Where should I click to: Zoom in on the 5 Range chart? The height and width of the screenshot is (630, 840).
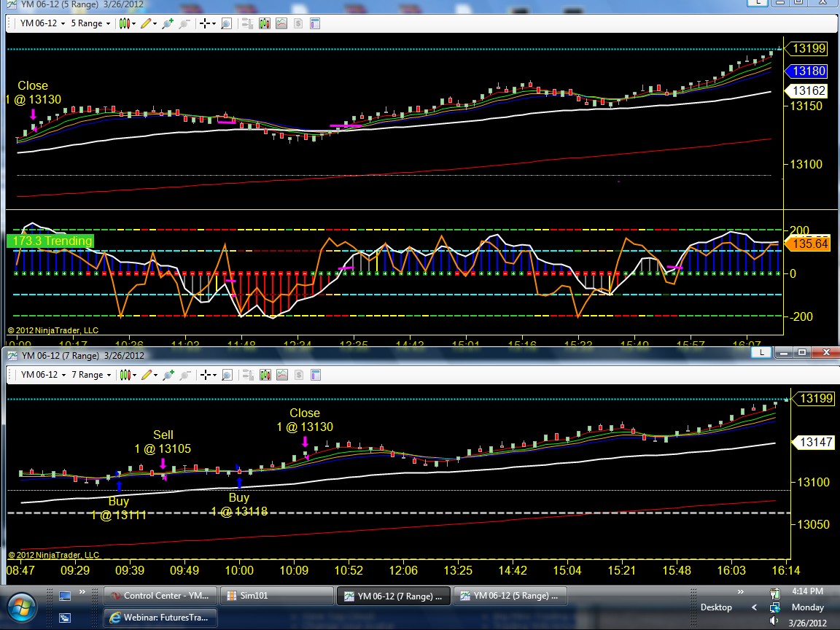(x=168, y=23)
